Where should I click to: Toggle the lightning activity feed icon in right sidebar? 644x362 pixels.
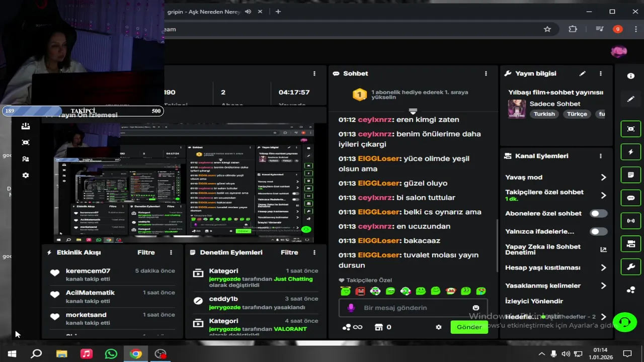point(631,152)
